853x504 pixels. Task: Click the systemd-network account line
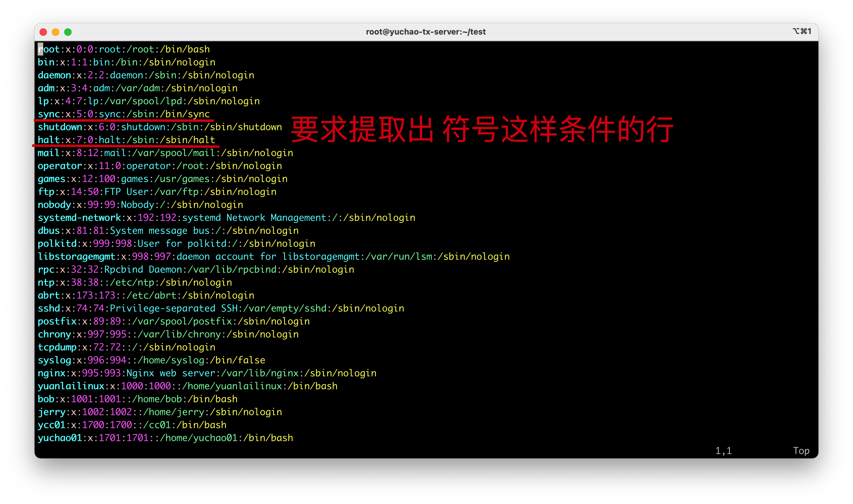click(226, 218)
